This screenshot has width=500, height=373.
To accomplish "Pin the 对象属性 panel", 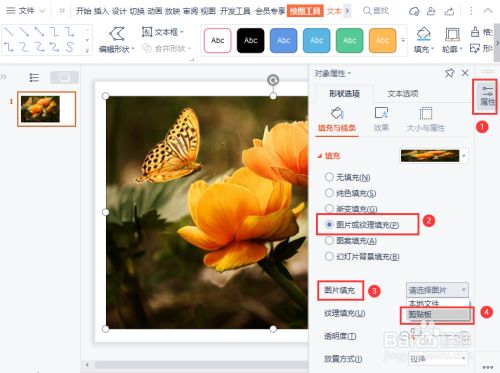I will (450, 73).
